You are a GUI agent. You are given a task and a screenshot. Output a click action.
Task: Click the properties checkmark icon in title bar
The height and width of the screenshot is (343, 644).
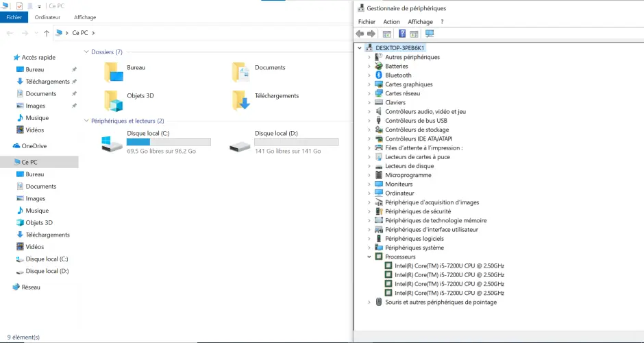tap(19, 6)
